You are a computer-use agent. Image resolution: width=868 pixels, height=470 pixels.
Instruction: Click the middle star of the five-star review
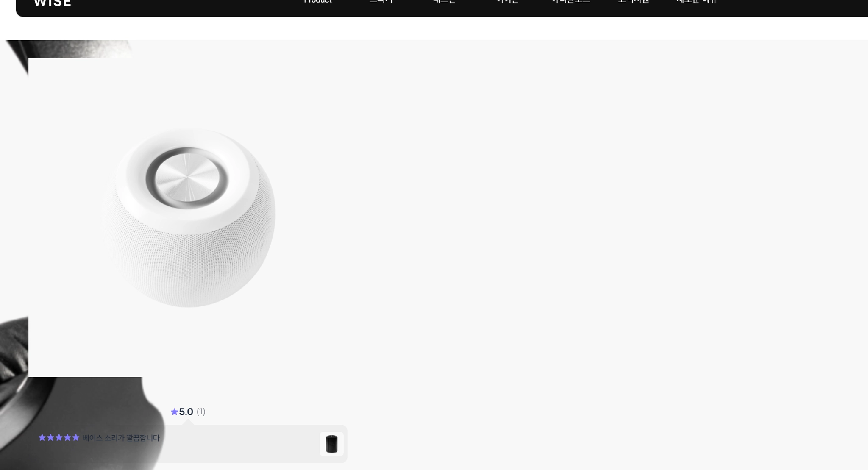pos(59,437)
